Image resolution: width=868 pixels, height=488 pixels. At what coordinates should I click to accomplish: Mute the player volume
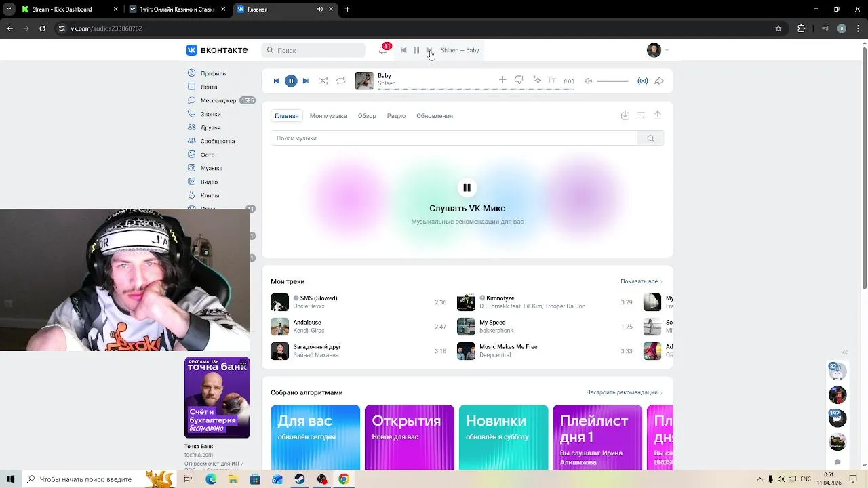coord(588,81)
